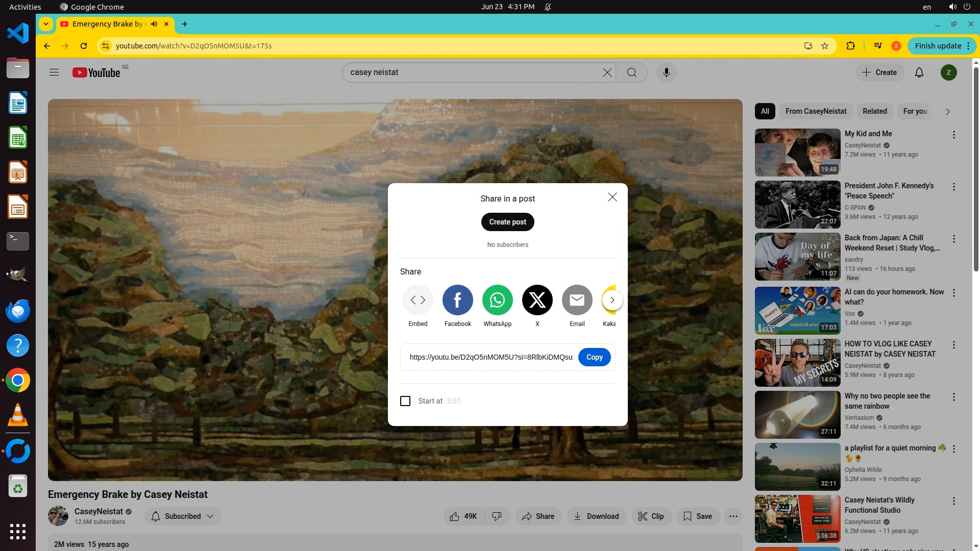
Task: Enable the Start at checkbox
Action: (x=405, y=401)
